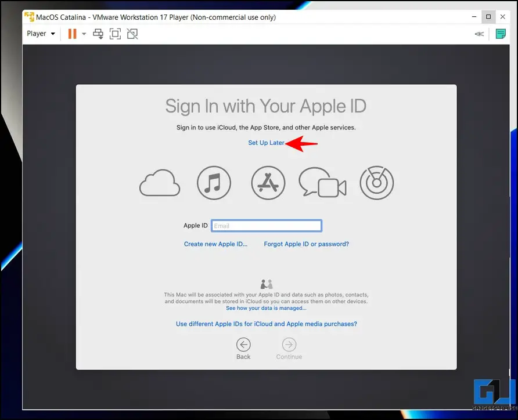Screen dimensions: 518x420
Task: Go Back to the previous setup step
Action: [243, 348]
